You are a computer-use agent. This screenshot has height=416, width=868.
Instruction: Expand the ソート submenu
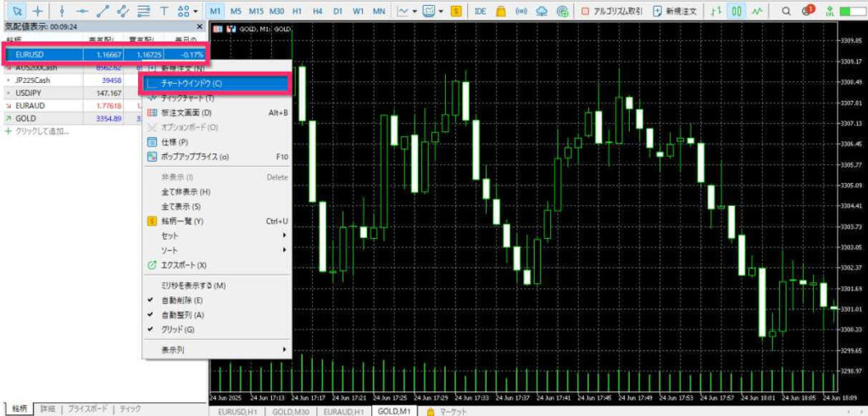coord(217,250)
